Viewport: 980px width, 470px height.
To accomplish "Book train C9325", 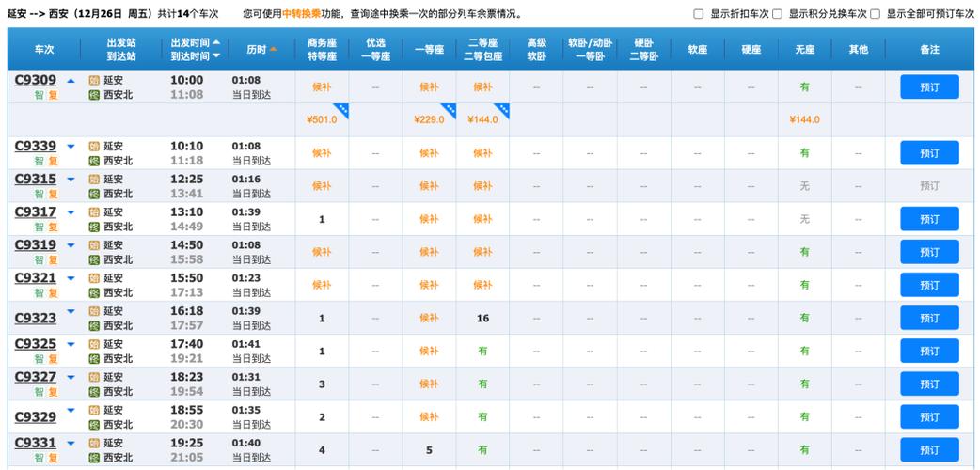I will [x=929, y=351].
